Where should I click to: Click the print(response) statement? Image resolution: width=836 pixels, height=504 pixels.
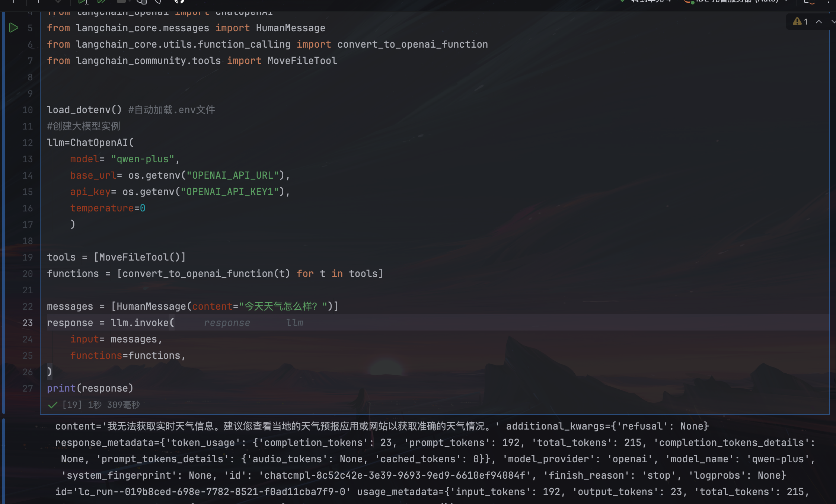pyautogui.click(x=90, y=388)
